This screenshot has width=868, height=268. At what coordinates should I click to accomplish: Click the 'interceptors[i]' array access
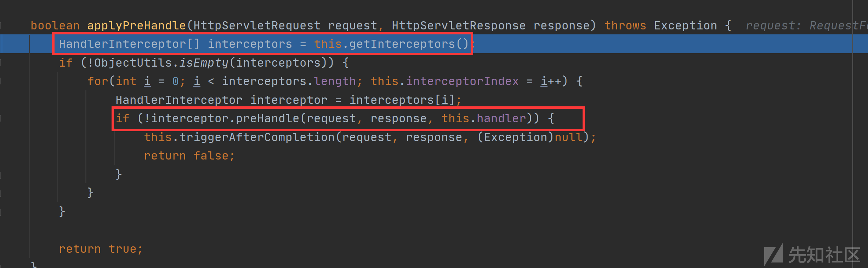pos(402,100)
